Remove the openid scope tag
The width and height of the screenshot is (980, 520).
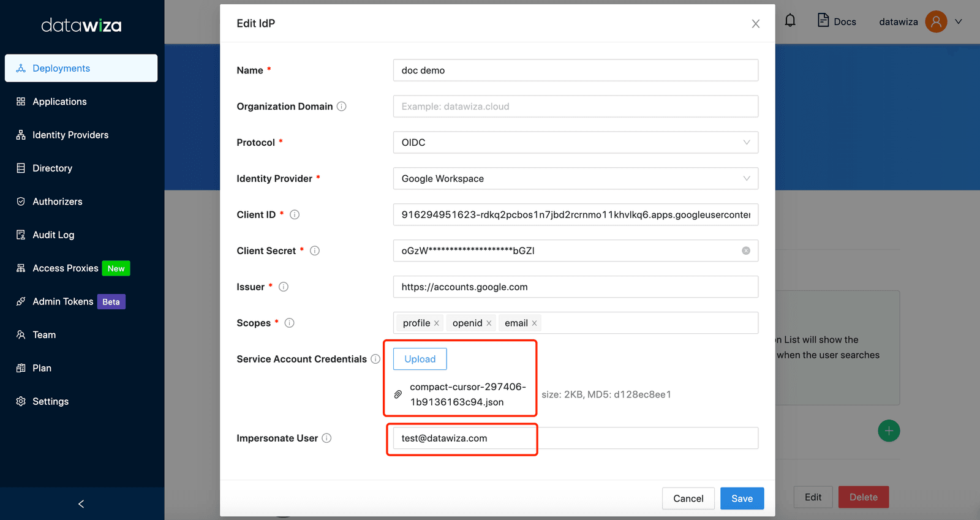click(489, 323)
